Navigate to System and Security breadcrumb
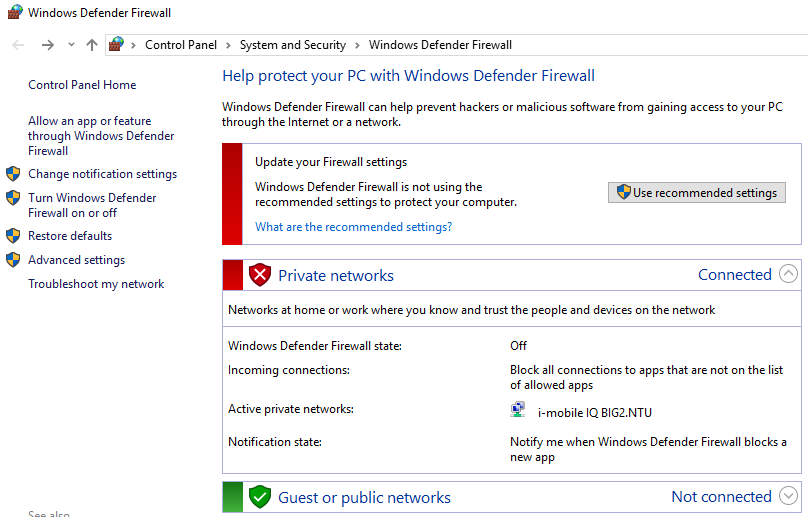 292,45
